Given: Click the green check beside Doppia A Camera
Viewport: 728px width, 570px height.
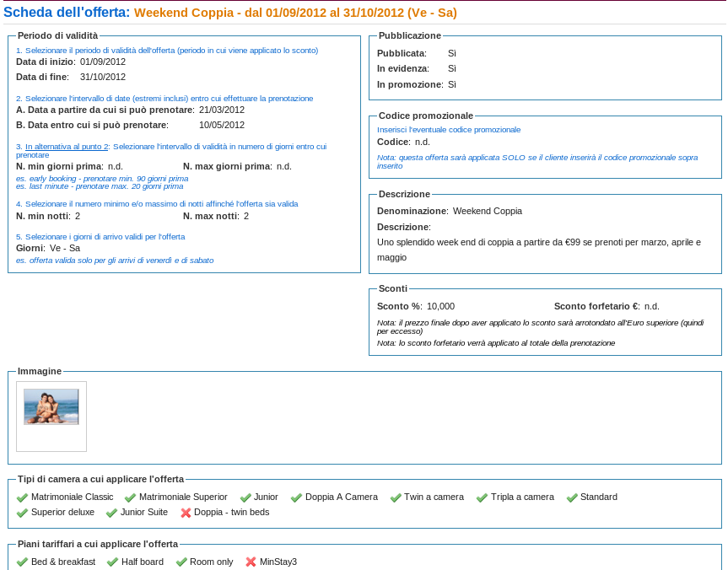Looking at the screenshot, I should pos(296,497).
